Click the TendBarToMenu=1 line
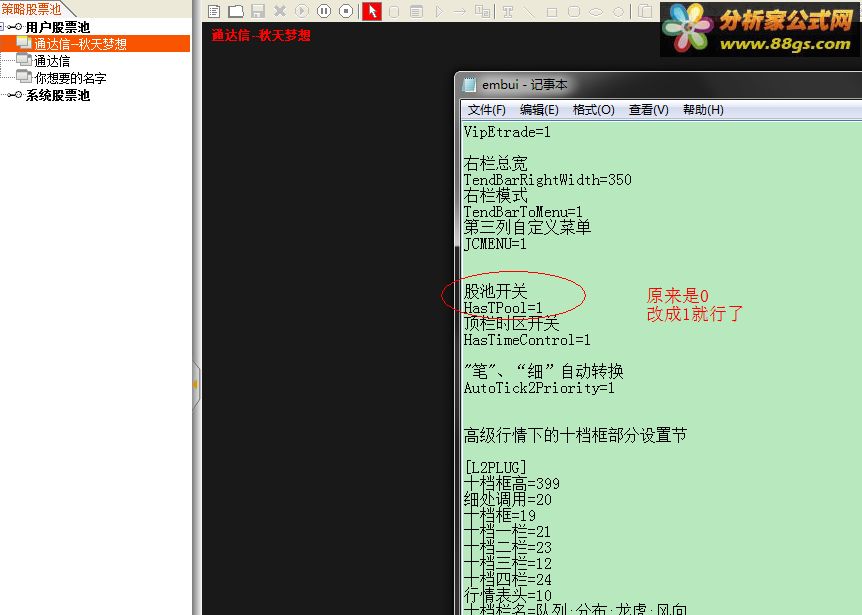This screenshot has width=862, height=615. point(523,212)
